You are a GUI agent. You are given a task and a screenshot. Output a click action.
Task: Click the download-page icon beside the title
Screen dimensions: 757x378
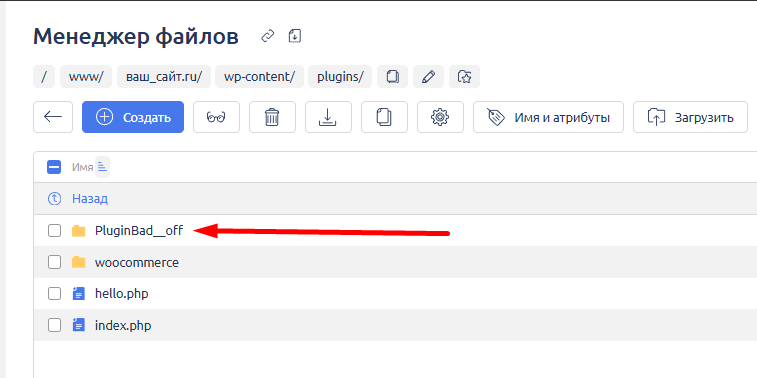click(294, 36)
